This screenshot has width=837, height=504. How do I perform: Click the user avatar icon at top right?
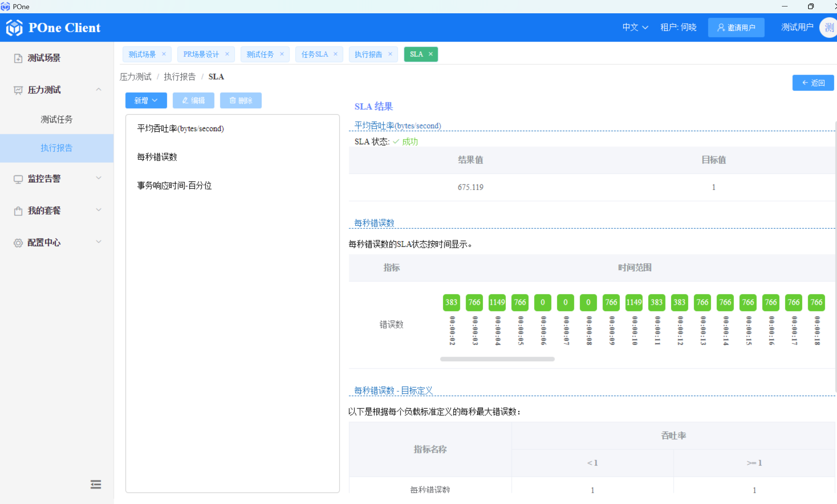click(828, 27)
